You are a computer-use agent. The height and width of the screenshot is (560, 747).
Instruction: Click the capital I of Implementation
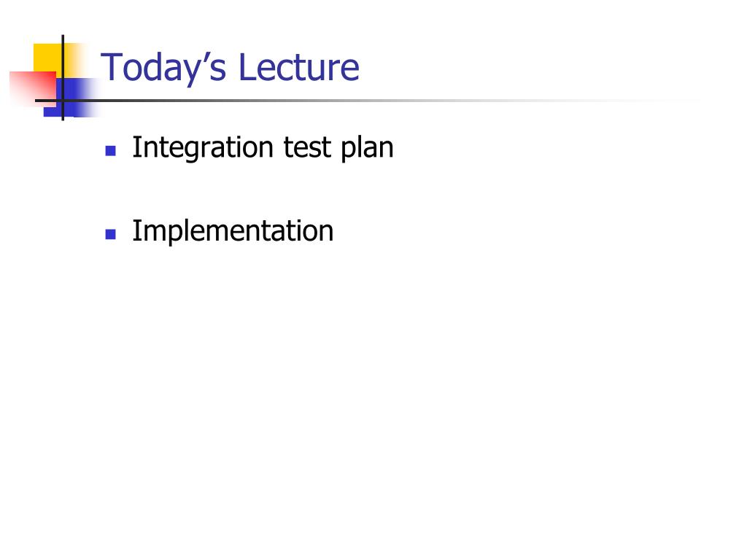point(136,230)
